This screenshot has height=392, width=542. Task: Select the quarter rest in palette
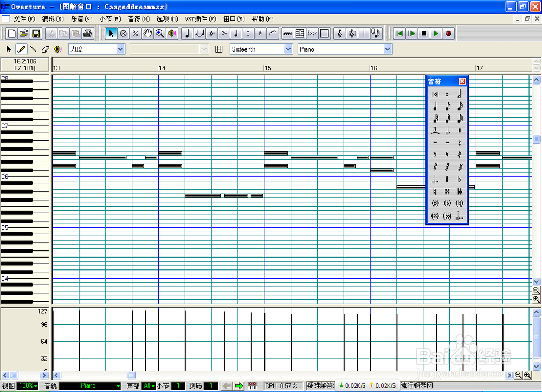click(x=460, y=143)
